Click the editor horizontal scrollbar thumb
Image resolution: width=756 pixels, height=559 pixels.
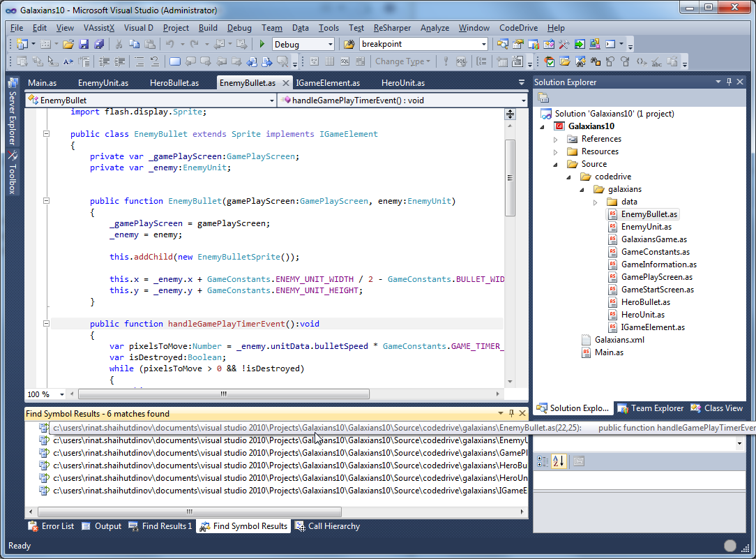tap(224, 394)
